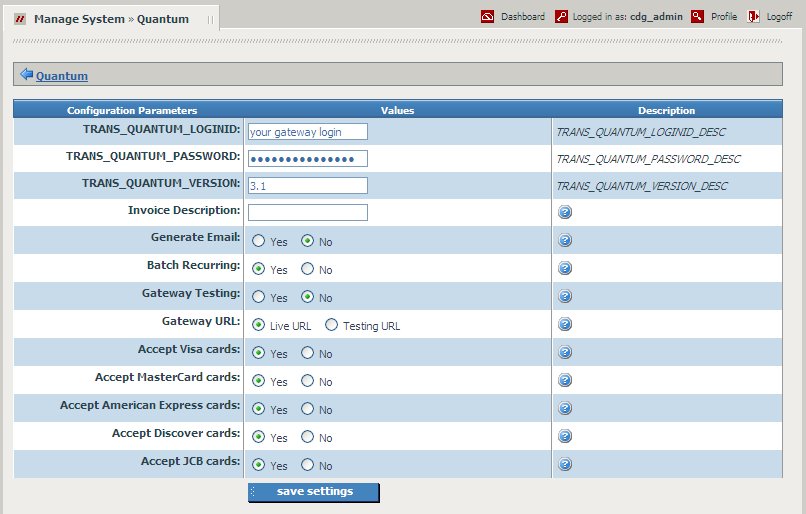Viewport: 806px width, 514px height.
Task: Open help icon for Accept JCB cards
Action: pyautogui.click(x=565, y=464)
